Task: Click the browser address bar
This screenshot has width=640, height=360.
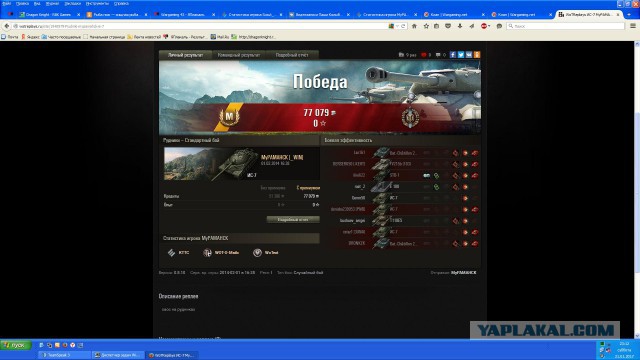Action: click(200, 26)
